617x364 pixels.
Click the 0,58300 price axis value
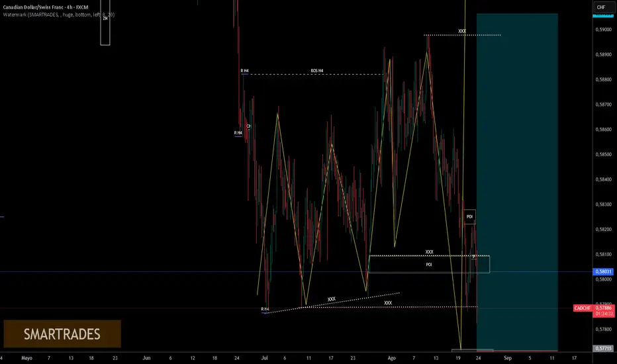(x=603, y=205)
